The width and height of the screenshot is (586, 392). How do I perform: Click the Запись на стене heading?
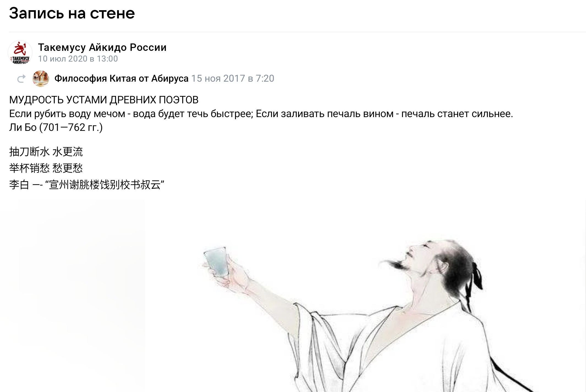(72, 13)
